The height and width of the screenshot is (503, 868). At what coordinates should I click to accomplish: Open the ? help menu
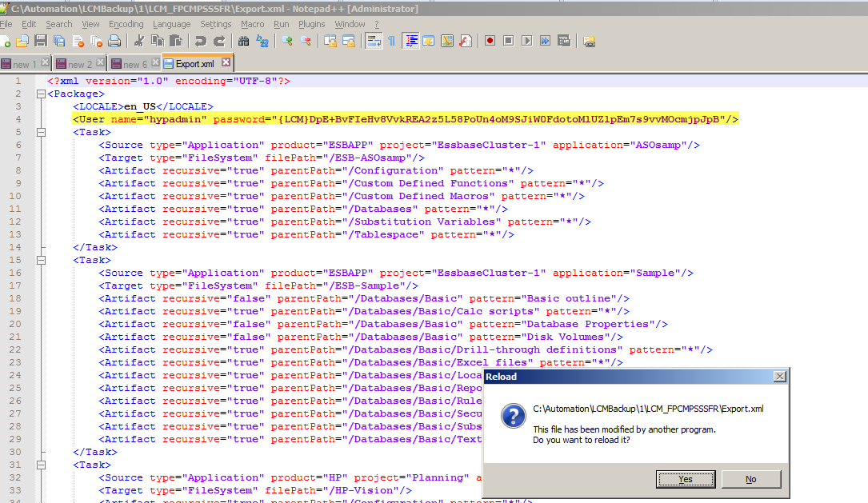pyautogui.click(x=377, y=24)
